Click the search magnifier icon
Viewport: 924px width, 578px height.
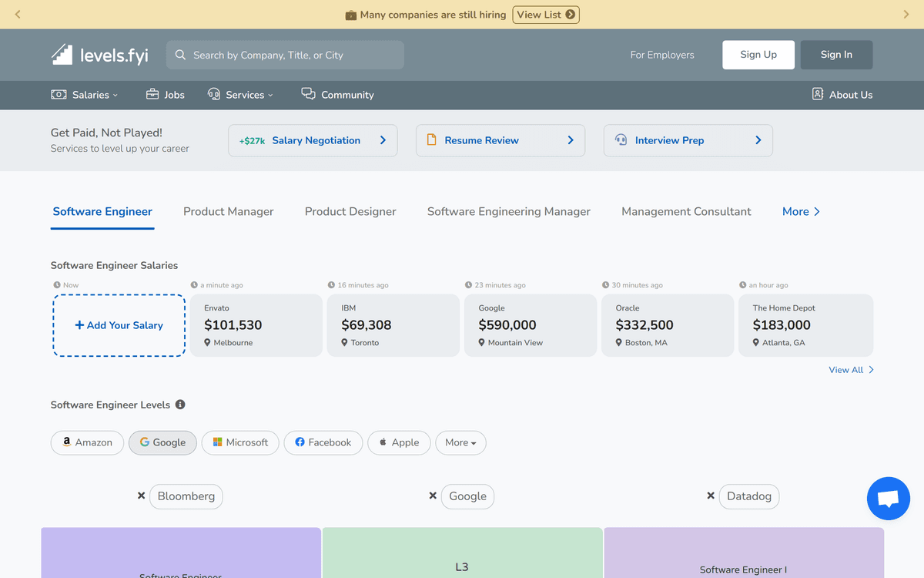coord(181,55)
